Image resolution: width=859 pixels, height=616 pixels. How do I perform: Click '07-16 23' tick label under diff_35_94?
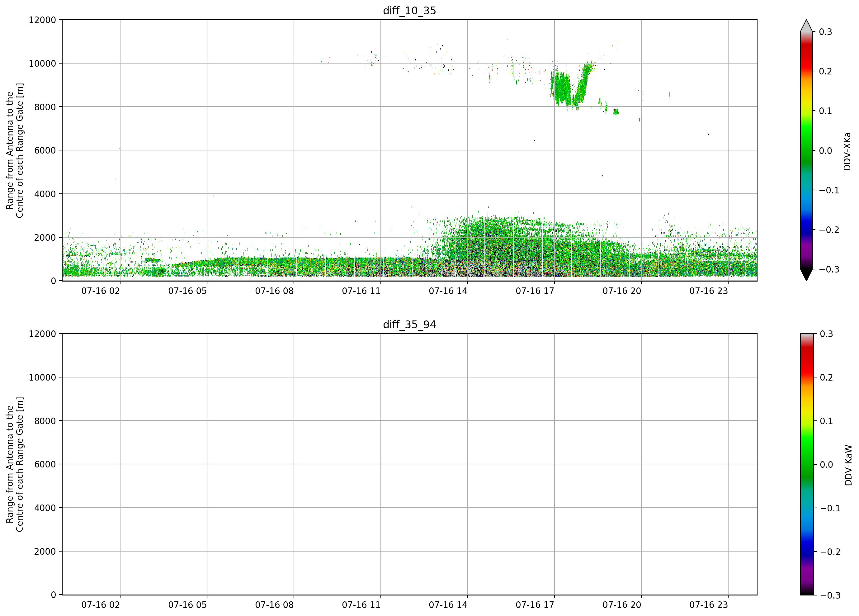pyautogui.click(x=709, y=605)
